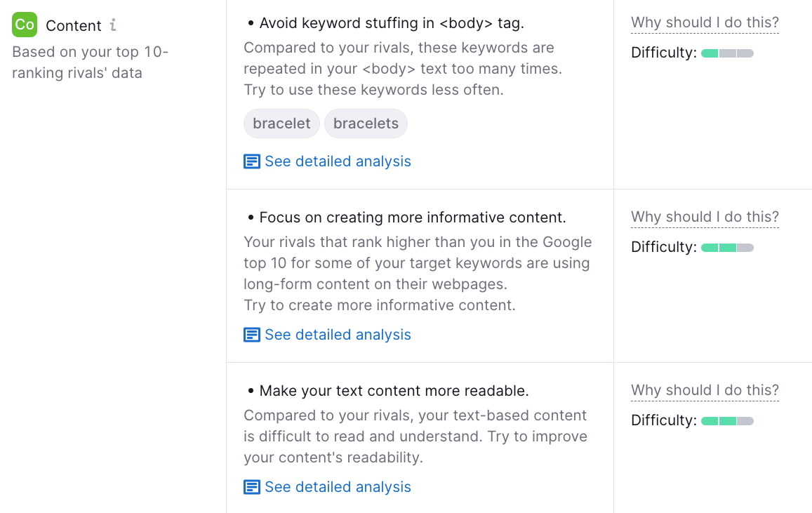Open readability detailed analysis

point(338,486)
